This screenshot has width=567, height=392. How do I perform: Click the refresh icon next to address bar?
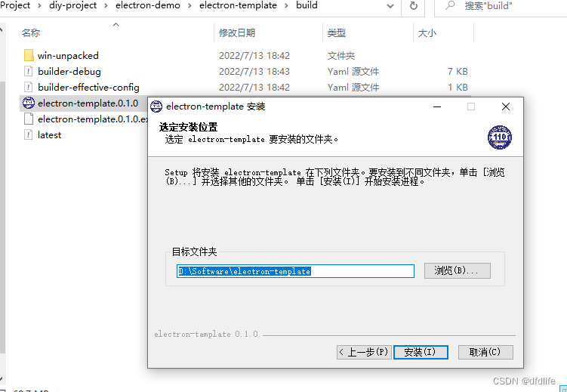(x=413, y=6)
